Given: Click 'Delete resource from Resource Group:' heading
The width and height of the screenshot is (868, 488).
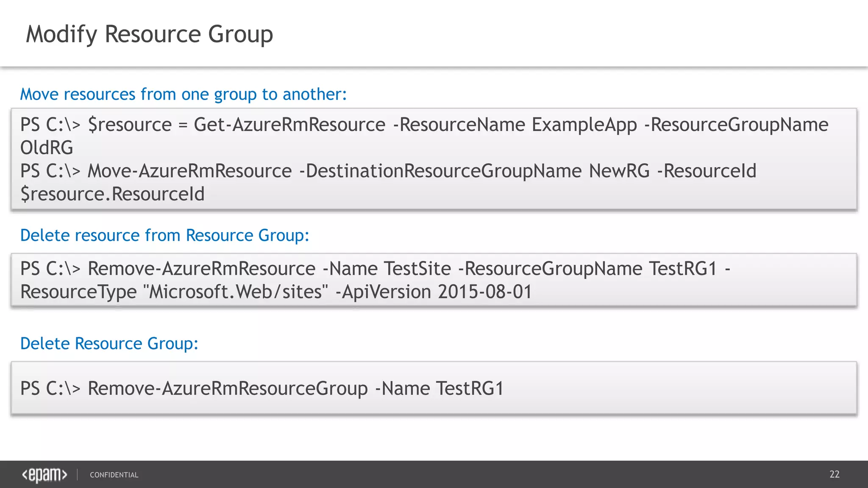Looking at the screenshot, I should click(x=165, y=236).
